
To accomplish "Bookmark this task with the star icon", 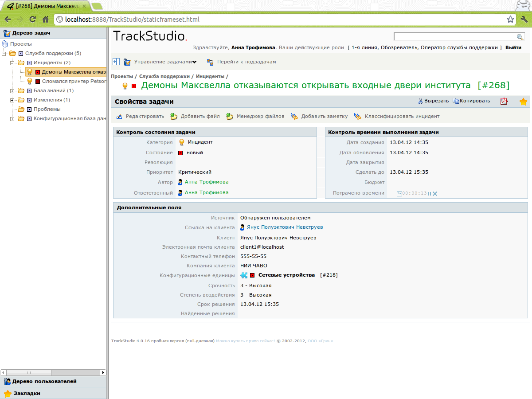I will click(523, 102).
